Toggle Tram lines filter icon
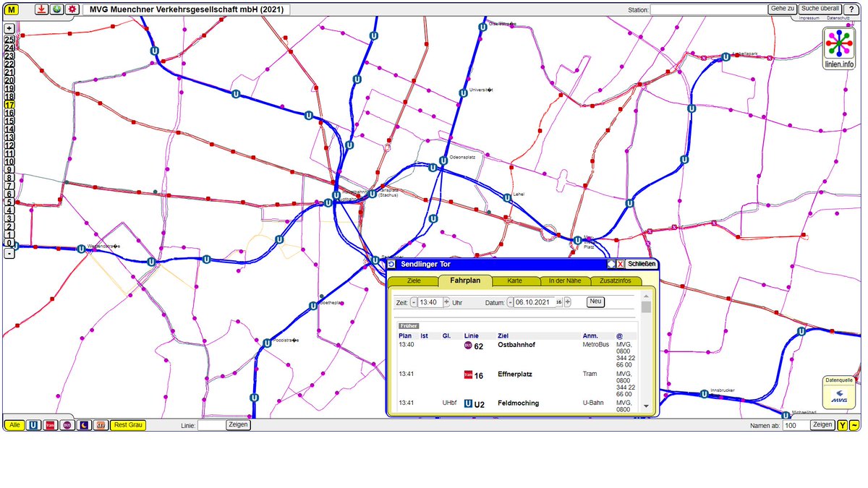The width and height of the screenshot is (868, 488). [50, 425]
